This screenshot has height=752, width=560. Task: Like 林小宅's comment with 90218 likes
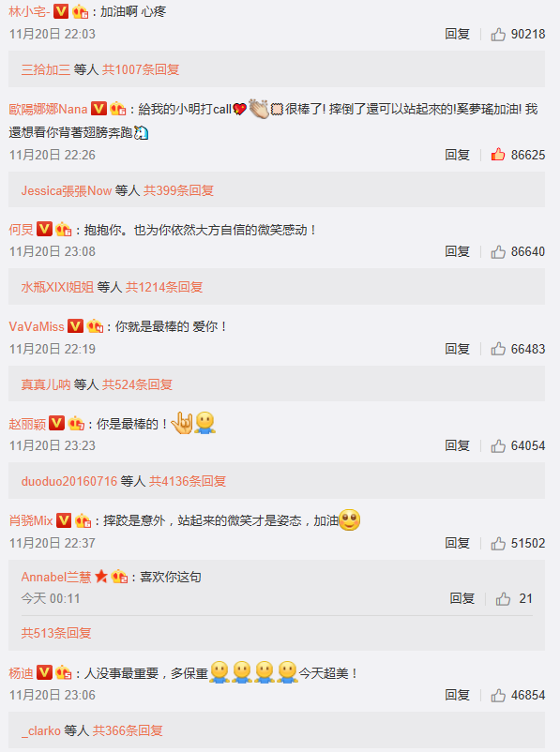click(x=498, y=34)
